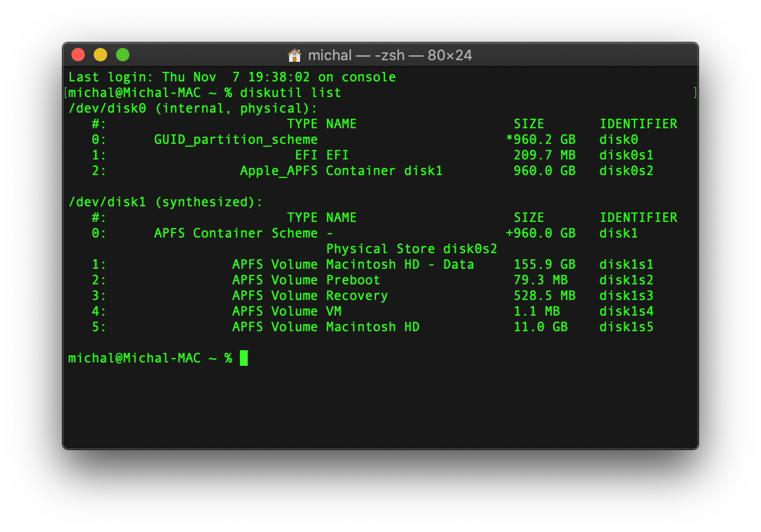Click the 'disk1s3' identifier
The width and height of the screenshot is (761, 532).
point(627,296)
